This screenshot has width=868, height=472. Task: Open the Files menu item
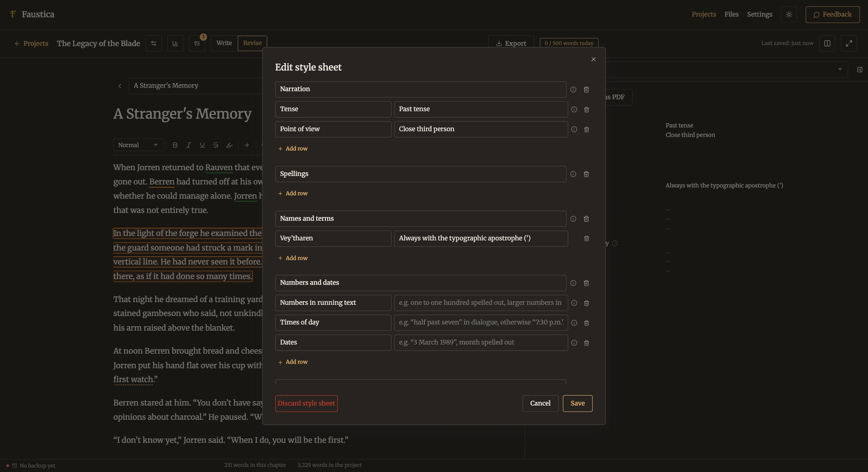(x=731, y=14)
